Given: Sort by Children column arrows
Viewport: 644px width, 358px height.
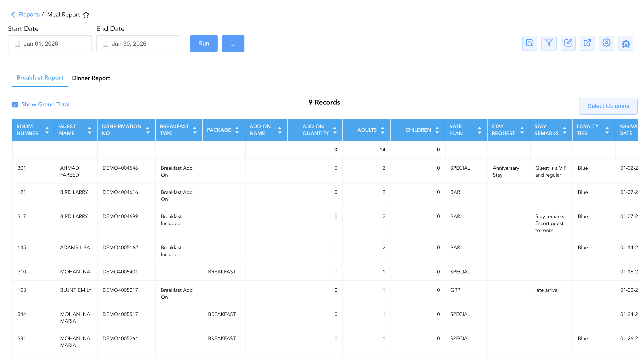Looking at the screenshot, I should click(x=437, y=130).
